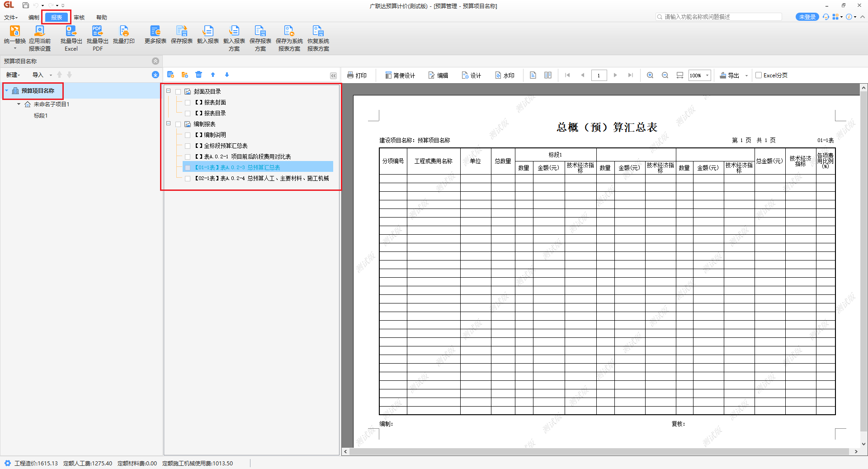Switch to single page view icon
868x469 pixels.
coord(533,75)
